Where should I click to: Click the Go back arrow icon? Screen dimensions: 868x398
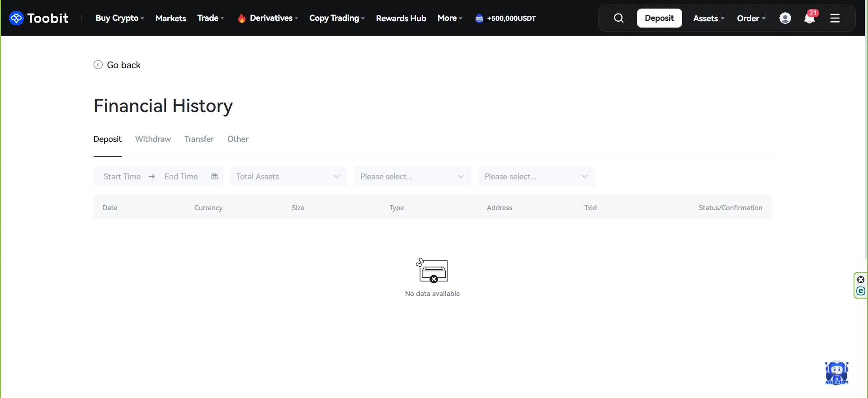pos(98,65)
